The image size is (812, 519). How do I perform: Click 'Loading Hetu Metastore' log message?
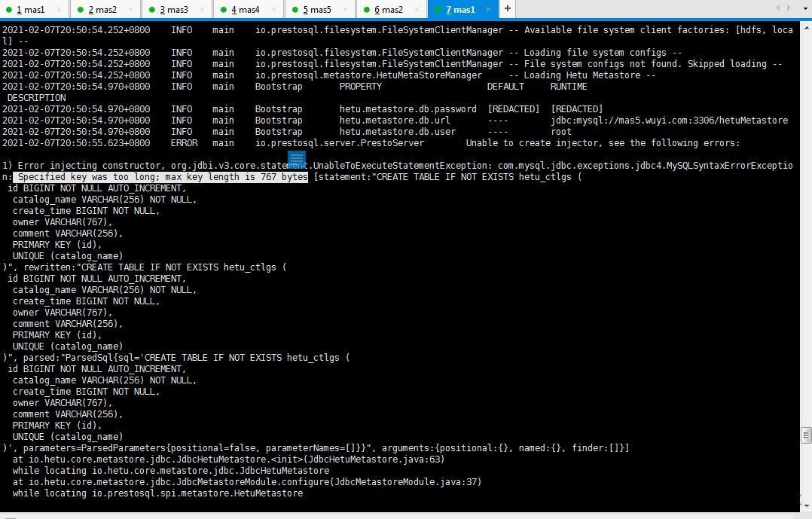pos(582,75)
